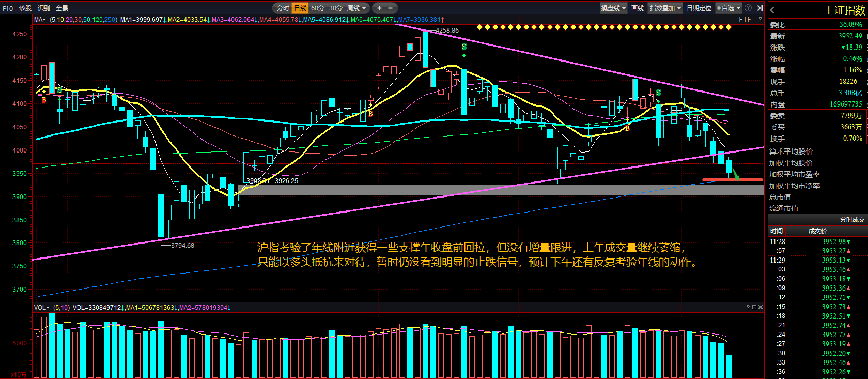Maximize the VOL indicator panel

pyautogui.click(x=754, y=307)
